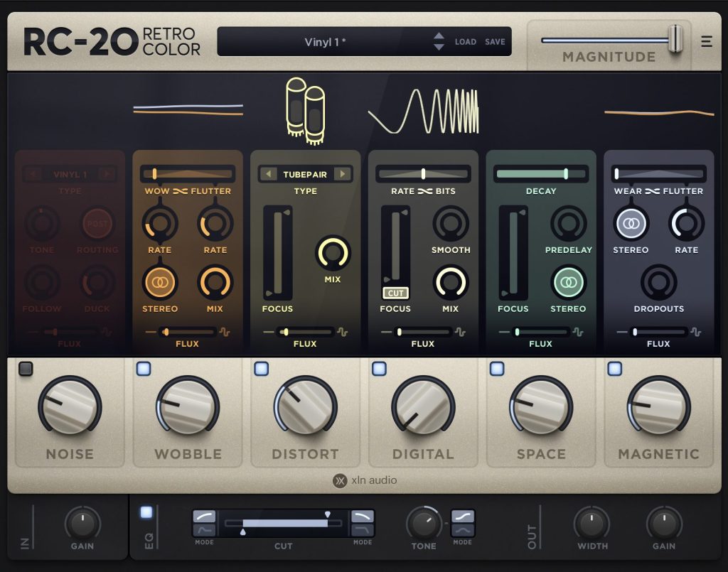Viewport: 728px width, 572px height.
Task: Select previous distortion type before TUBEPAIR
Action: pyautogui.click(x=268, y=174)
